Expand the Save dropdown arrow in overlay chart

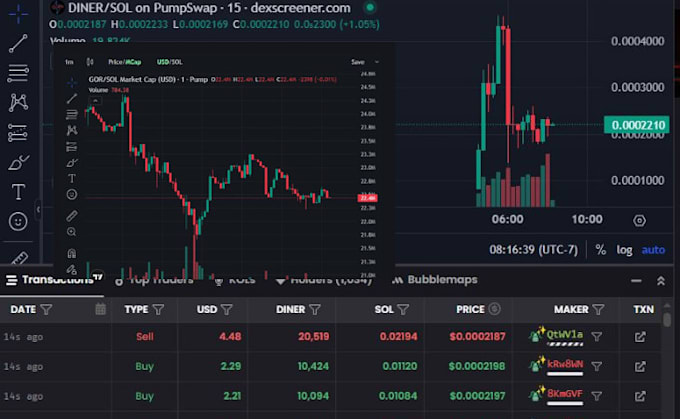[377, 62]
